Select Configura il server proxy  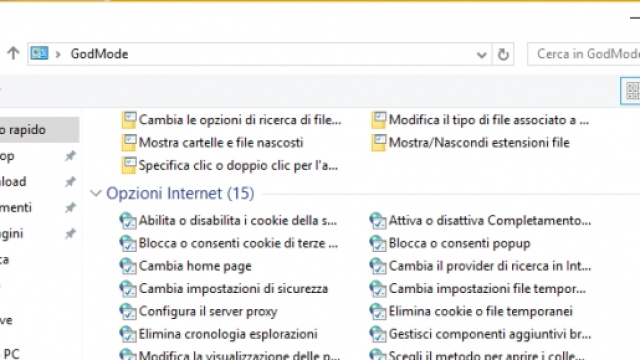pyautogui.click(x=208, y=311)
